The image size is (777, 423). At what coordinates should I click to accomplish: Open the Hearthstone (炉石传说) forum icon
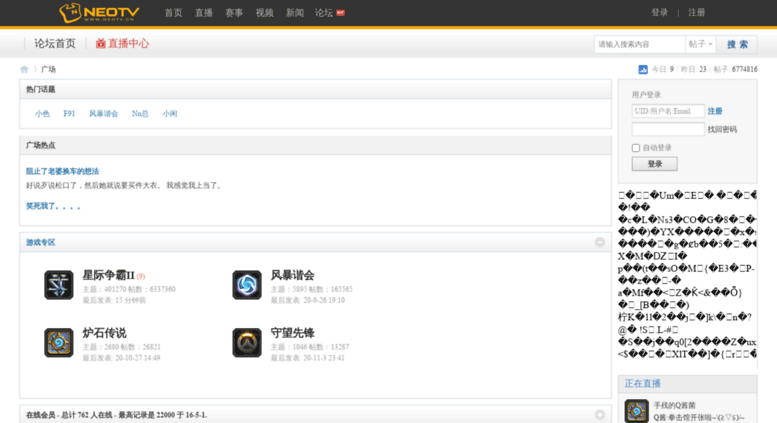58,343
